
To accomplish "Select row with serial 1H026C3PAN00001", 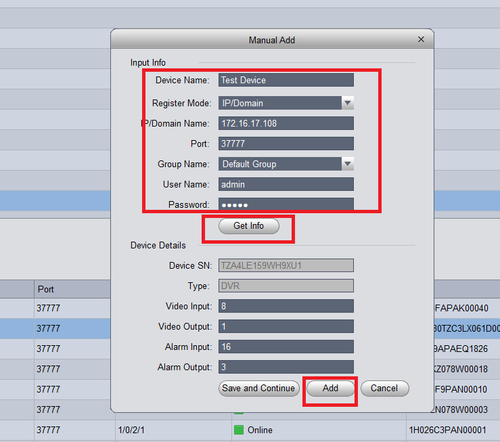I will click(250, 430).
